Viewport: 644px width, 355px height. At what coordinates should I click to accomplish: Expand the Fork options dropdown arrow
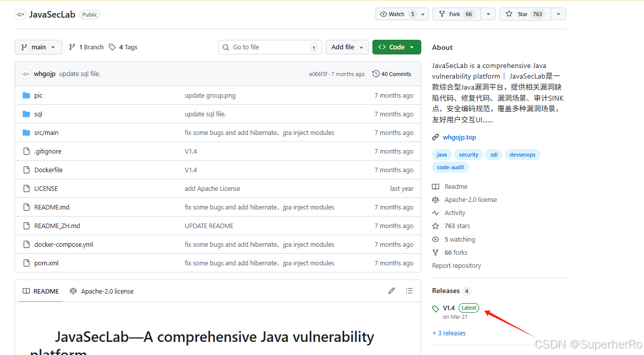pos(488,14)
